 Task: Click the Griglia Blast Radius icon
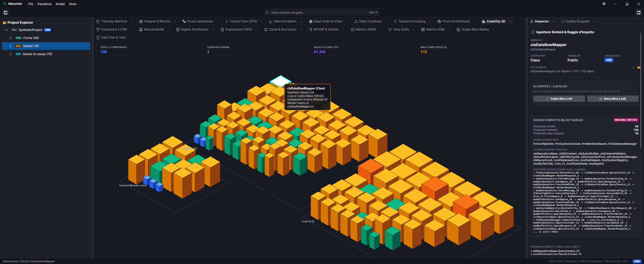[x=458, y=29]
